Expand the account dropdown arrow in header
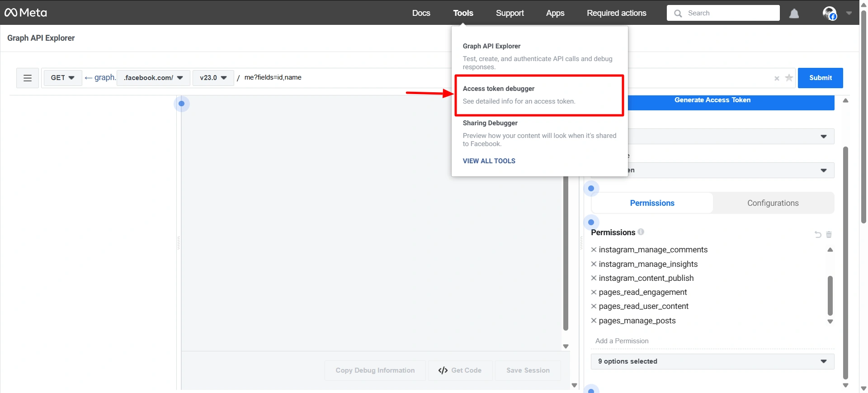The image size is (868, 393). [x=849, y=13]
